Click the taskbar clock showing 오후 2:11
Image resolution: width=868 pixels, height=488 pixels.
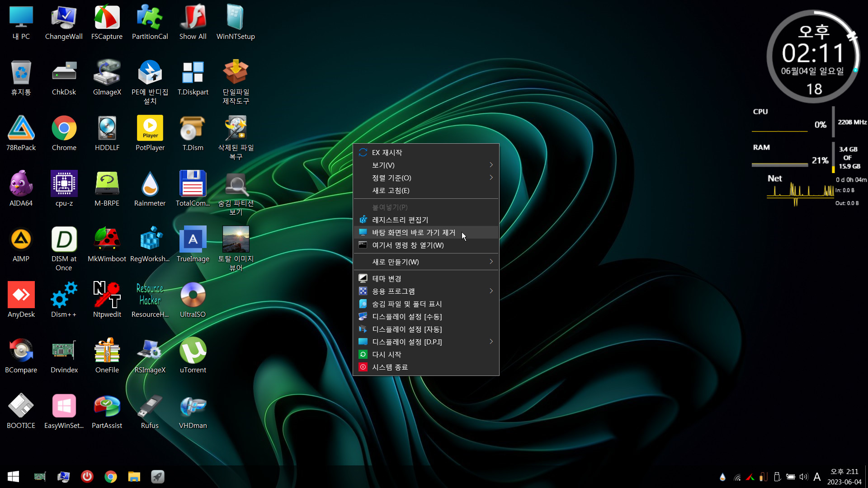(x=844, y=477)
